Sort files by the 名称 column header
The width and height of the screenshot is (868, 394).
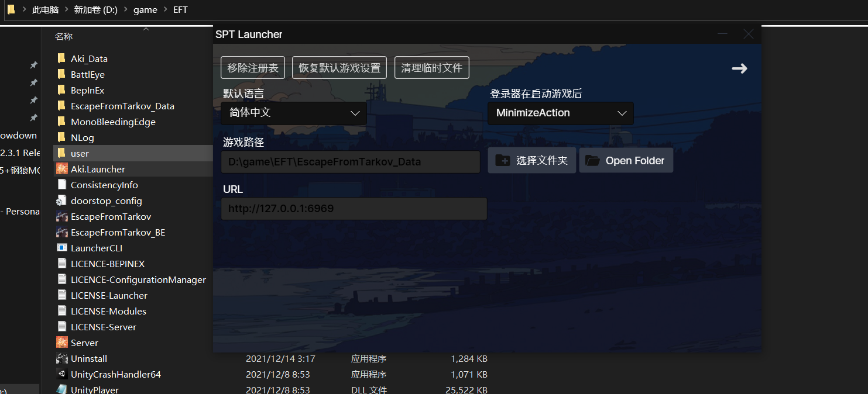coord(64,36)
